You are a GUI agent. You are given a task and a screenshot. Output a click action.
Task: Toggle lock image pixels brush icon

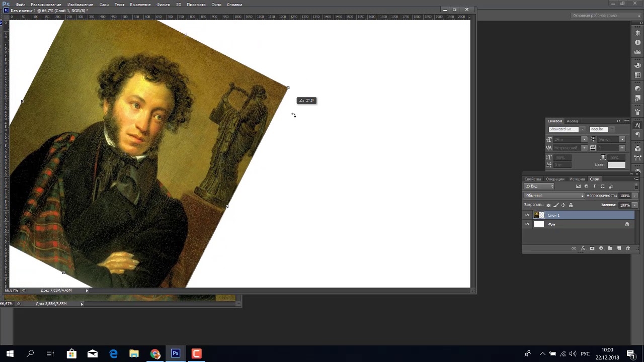coord(556,205)
